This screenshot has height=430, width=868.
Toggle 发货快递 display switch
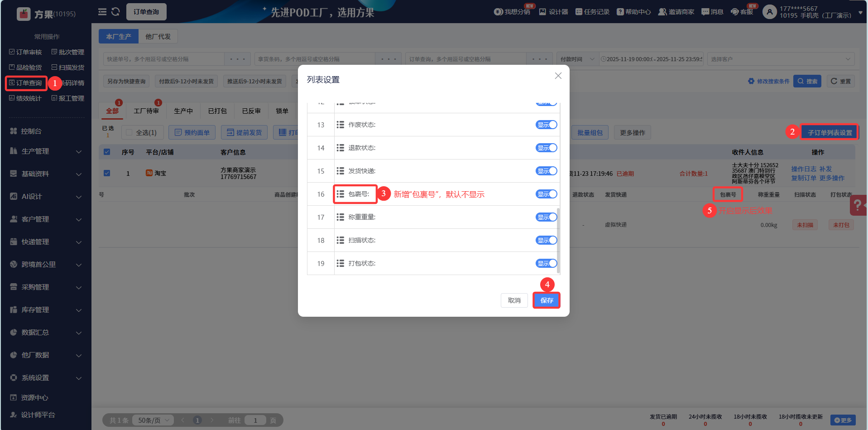coord(547,171)
